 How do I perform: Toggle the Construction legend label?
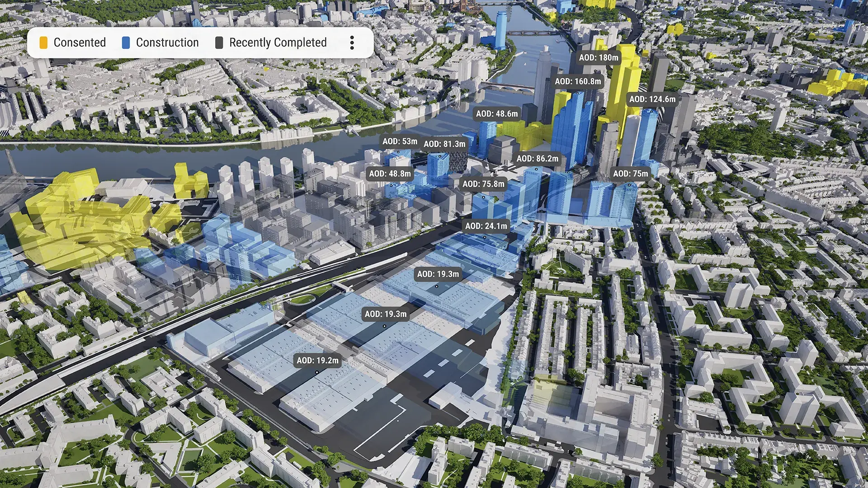[x=167, y=42]
